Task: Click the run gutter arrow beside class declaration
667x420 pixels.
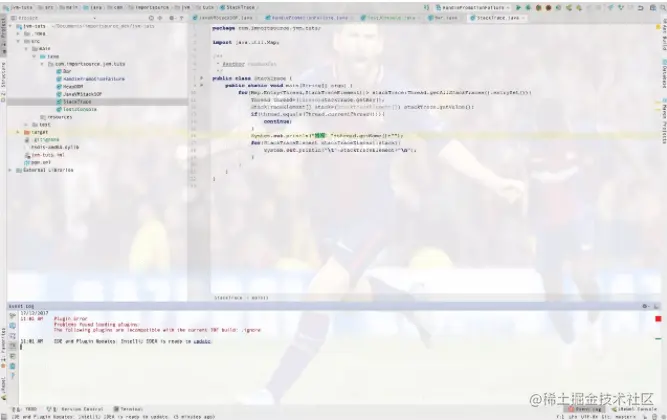Action: [202, 78]
